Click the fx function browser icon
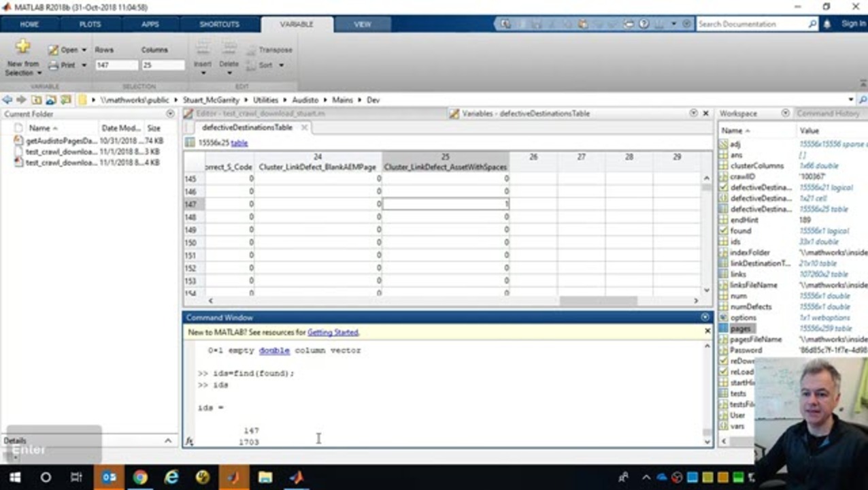The image size is (868, 490). [189, 441]
